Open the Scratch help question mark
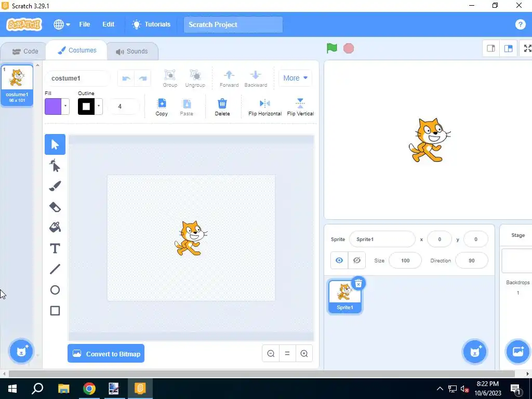This screenshot has width=532, height=399. pos(520,24)
